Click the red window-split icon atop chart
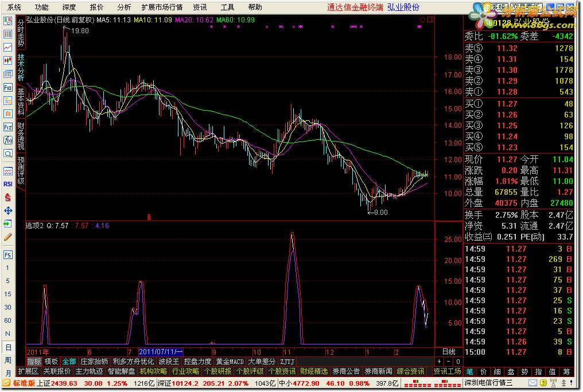 430,19
